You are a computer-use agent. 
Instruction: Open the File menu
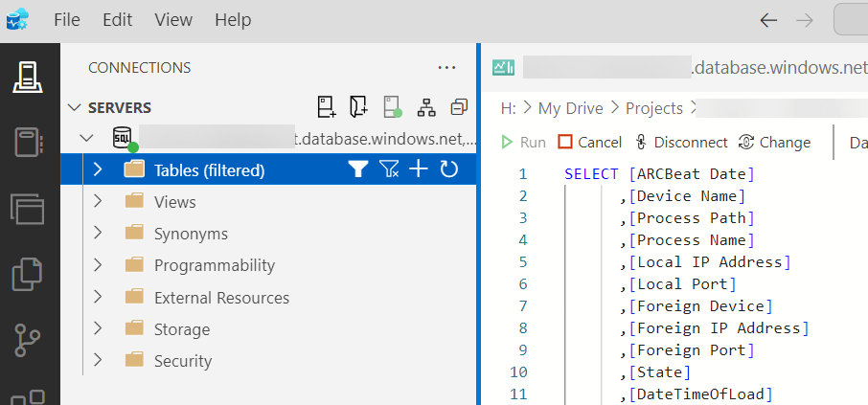[67, 19]
